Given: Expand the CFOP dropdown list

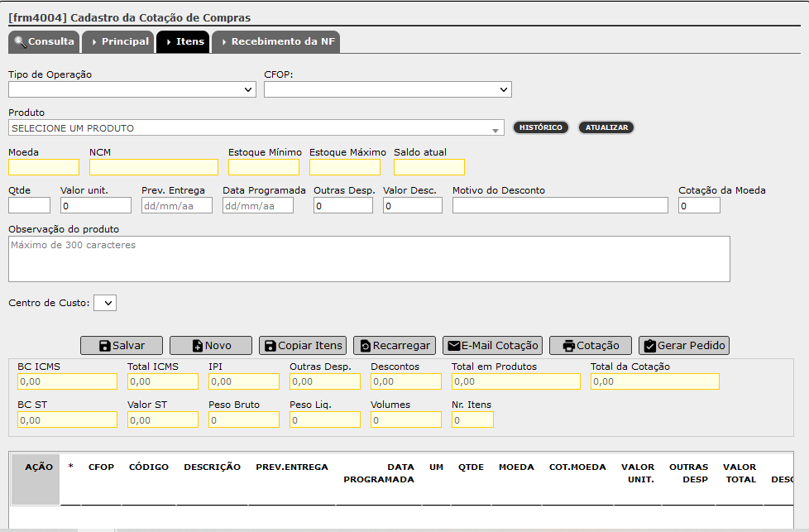Looking at the screenshot, I should tap(387, 89).
